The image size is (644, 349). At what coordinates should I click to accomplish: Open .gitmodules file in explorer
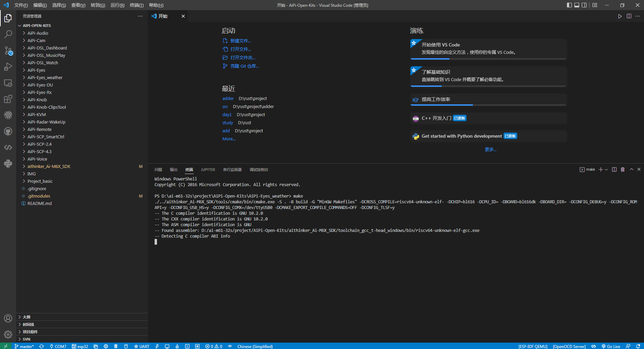coord(82,196)
